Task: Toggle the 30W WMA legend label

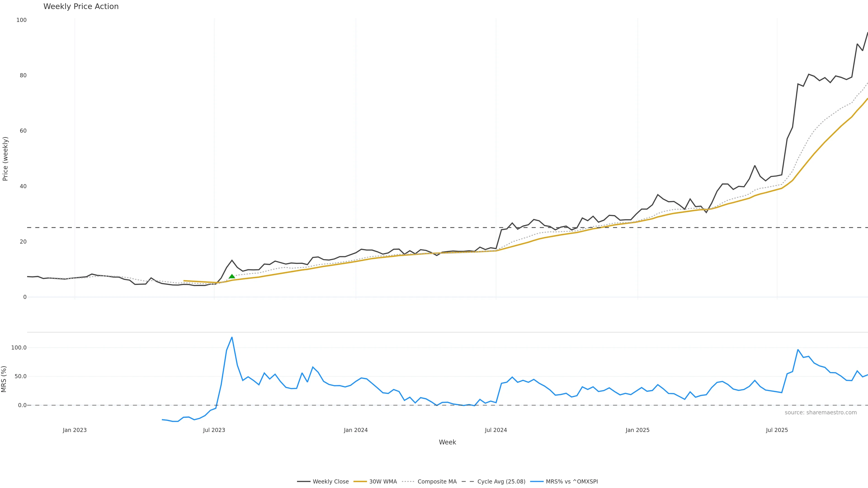Action: point(383,482)
